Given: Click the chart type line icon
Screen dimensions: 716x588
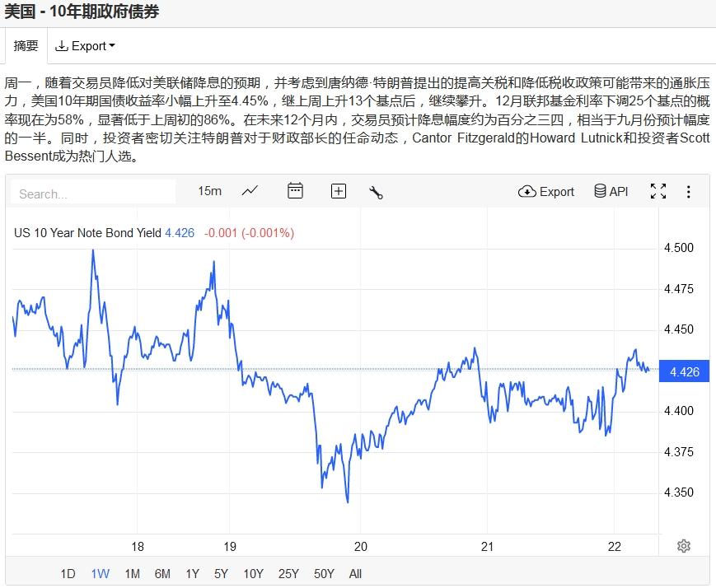Looking at the screenshot, I should (x=250, y=191).
